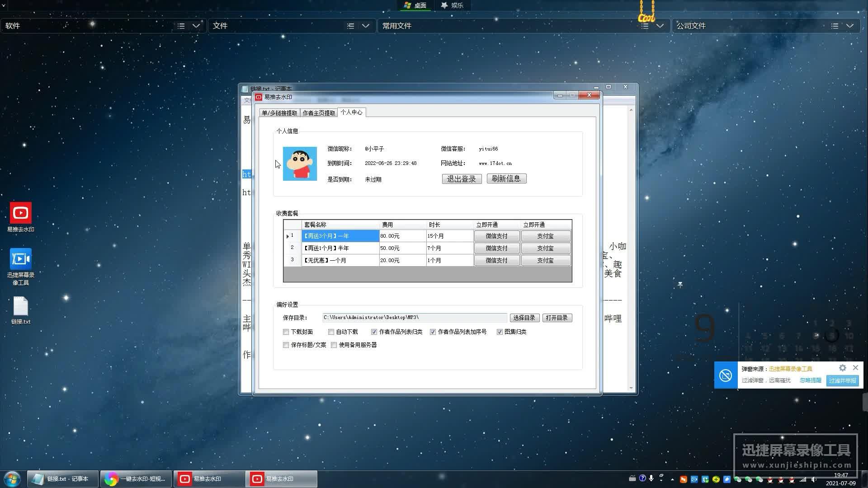Click 选择目录 button
The height and width of the screenshot is (488, 868).
[524, 318]
